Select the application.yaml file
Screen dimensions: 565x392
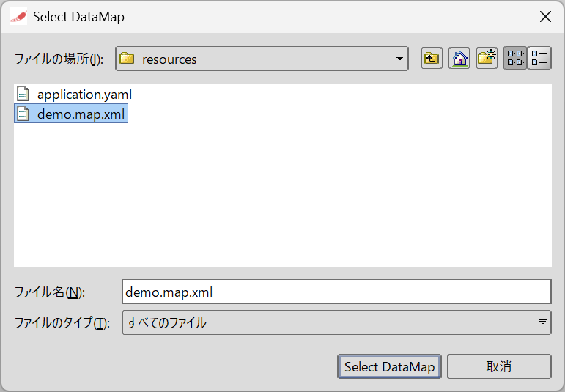(x=74, y=94)
